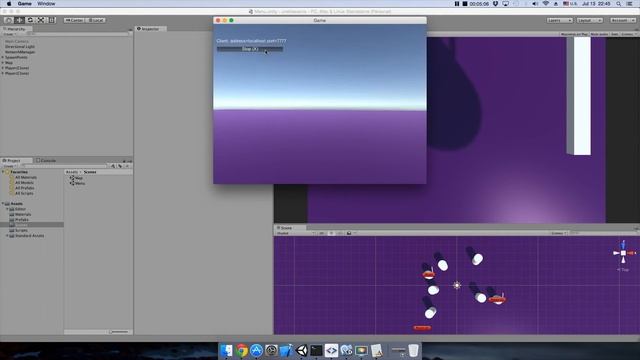Expand second Player(Clone) in Hierarchy
This screenshot has height=360, width=640.
[2, 73]
